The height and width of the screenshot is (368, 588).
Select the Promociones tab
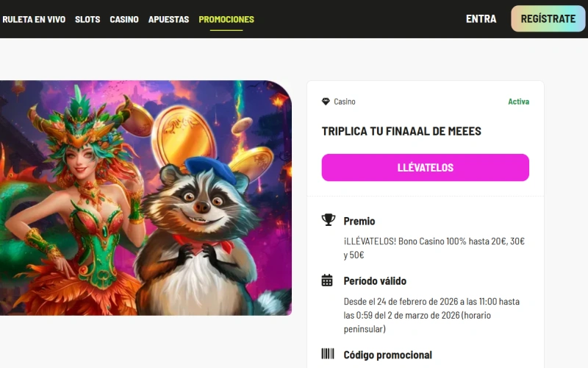pyautogui.click(x=226, y=19)
